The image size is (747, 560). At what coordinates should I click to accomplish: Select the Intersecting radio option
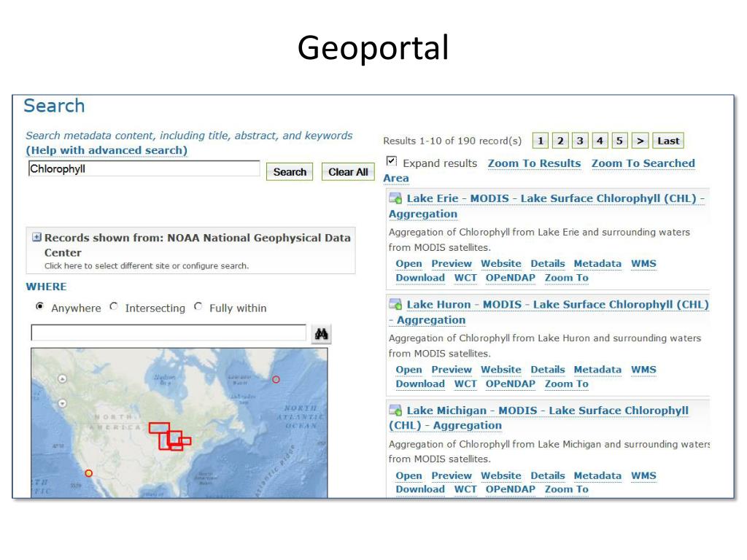click(x=114, y=306)
